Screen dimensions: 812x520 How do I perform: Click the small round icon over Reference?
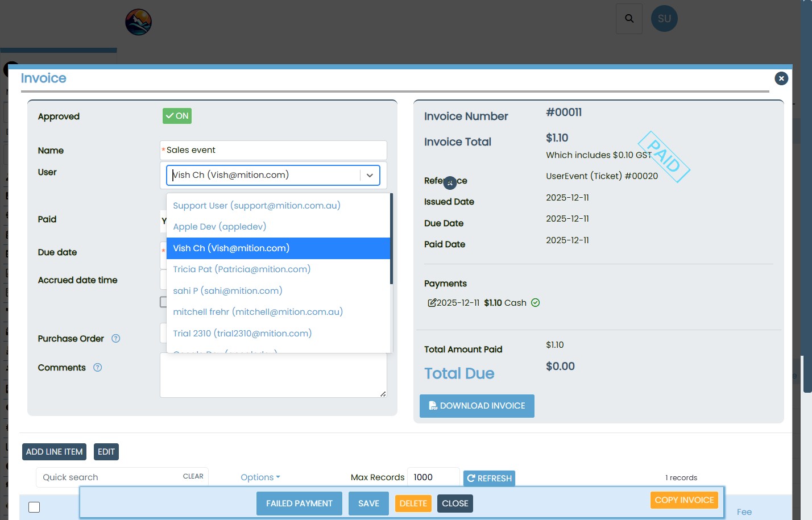point(450,183)
